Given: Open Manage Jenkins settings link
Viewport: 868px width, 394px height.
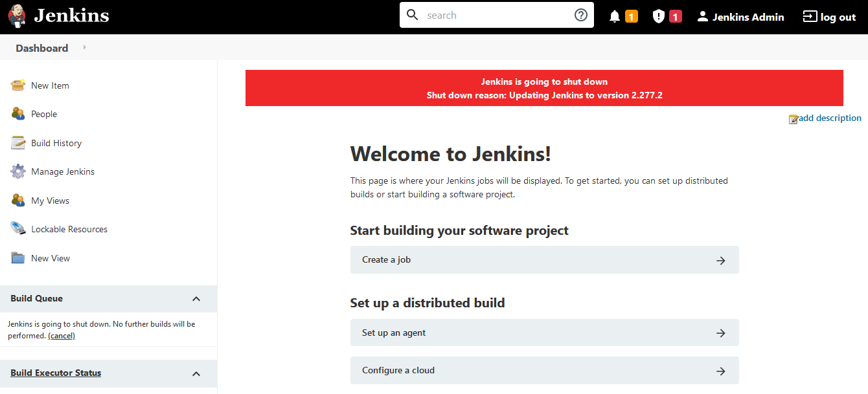Looking at the screenshot, I should [63, 171].
